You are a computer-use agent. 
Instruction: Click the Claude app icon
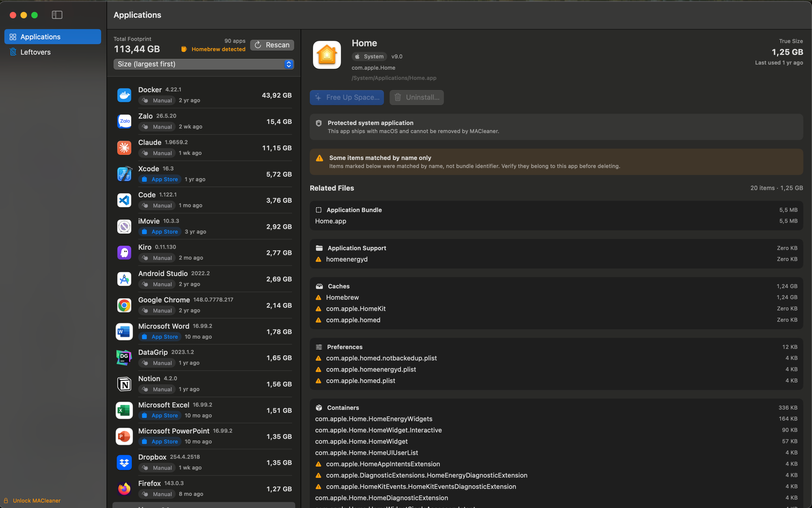[124, 148]
